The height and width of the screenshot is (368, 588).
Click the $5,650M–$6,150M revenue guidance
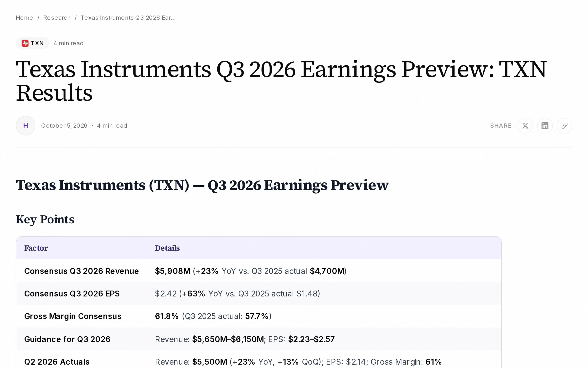pyautogui.click(x=228, y=339)
